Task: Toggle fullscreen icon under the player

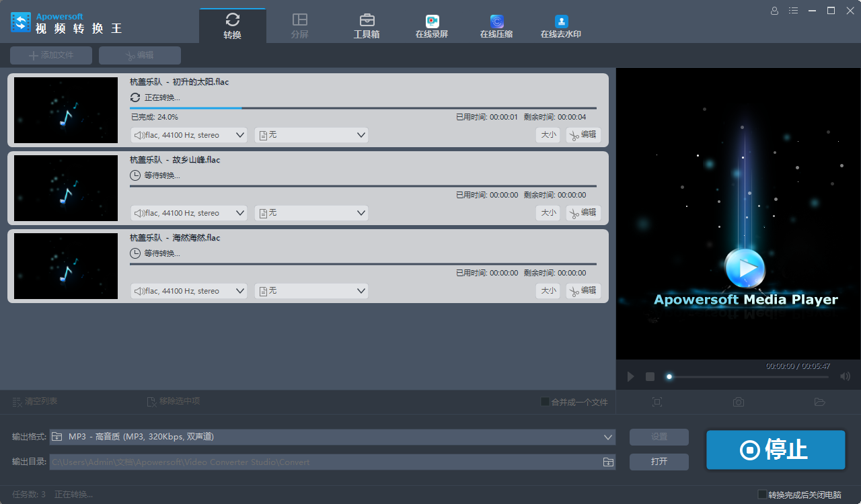Action: point(657,402)
